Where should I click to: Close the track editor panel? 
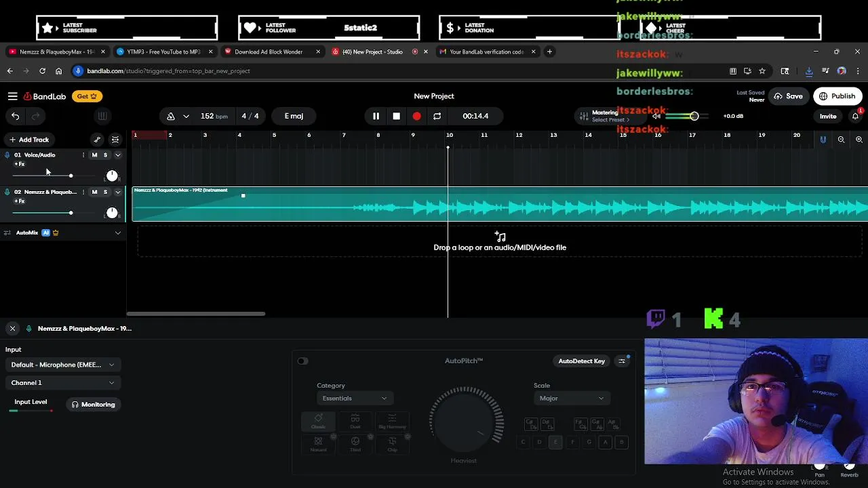[12, 329]
